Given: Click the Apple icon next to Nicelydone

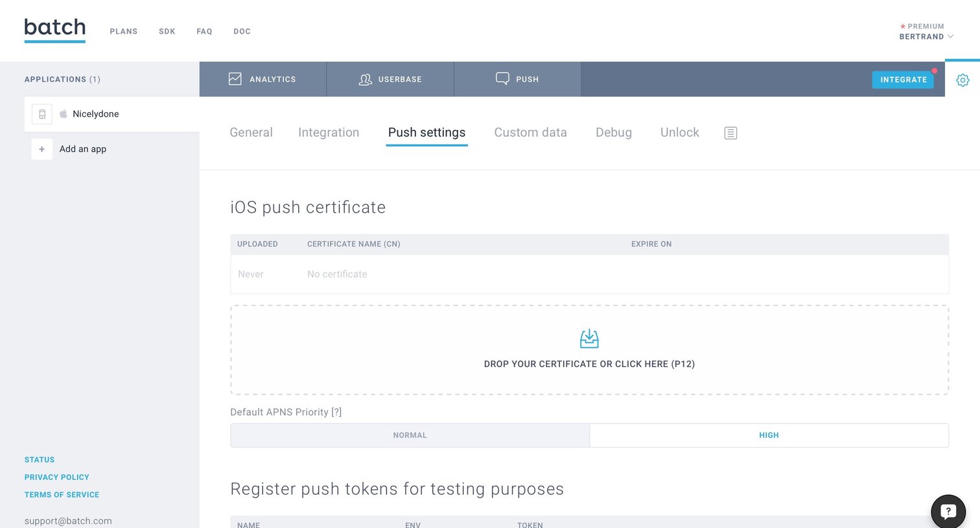Looking at the screenshot, I should [x=64, y=114].
